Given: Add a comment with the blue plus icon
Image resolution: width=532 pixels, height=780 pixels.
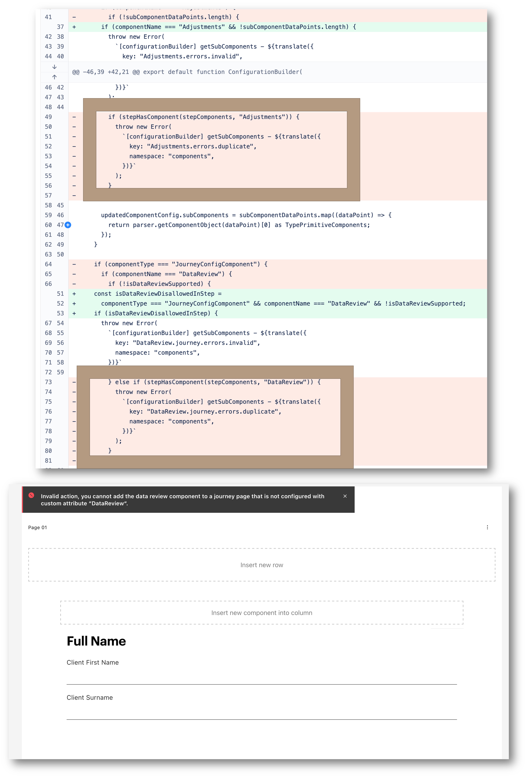Looking at the screenshot, I should click(x=68, y=225).
